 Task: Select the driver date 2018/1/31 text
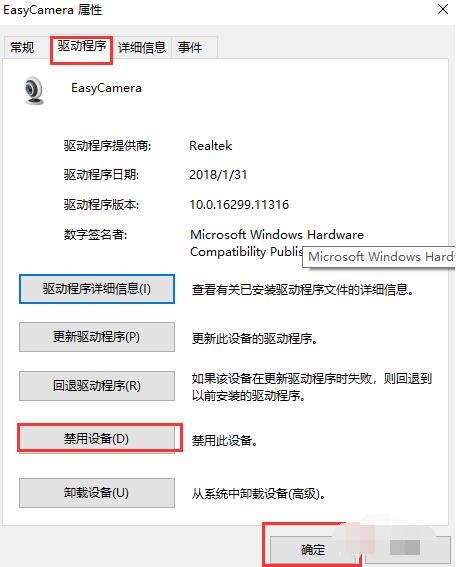tap(218, 175)
